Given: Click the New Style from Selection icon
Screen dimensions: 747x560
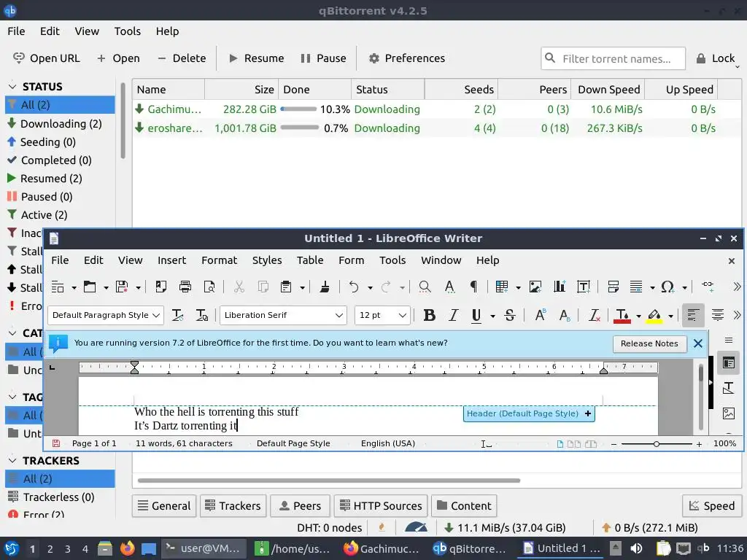Looking at the screenshot, I should pos(202,315).
